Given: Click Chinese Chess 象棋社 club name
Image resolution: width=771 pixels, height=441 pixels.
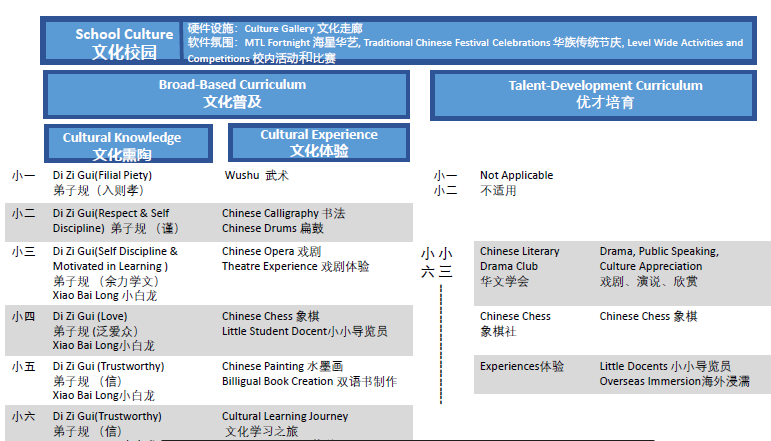Looking at the screenshot, I should (x=515, y=324).
